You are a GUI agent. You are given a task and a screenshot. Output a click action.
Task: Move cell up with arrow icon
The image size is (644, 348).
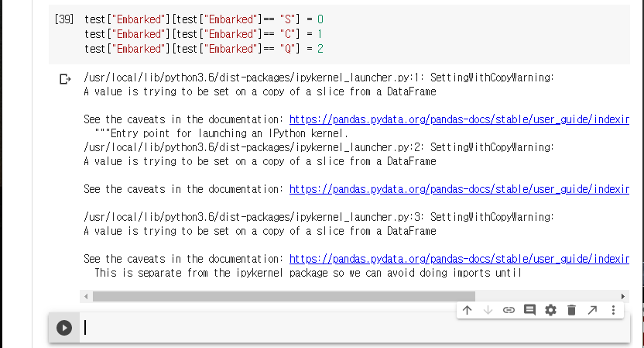click(468, 310)
